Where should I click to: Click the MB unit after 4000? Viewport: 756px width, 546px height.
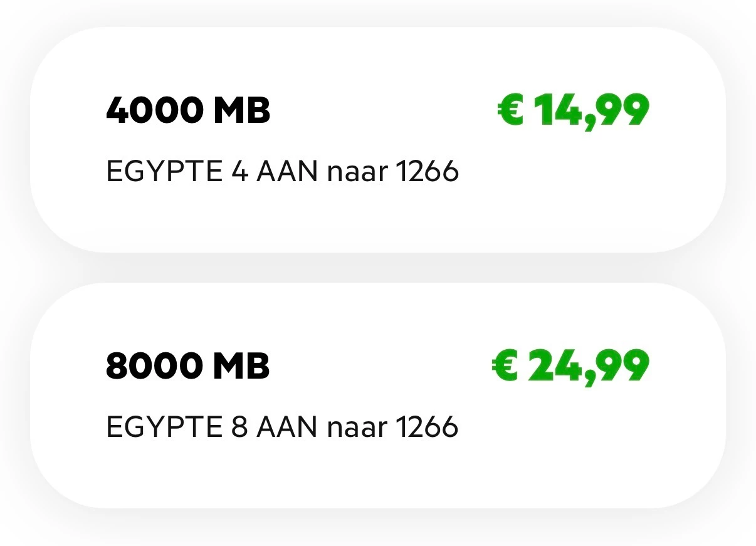point(242,111)
